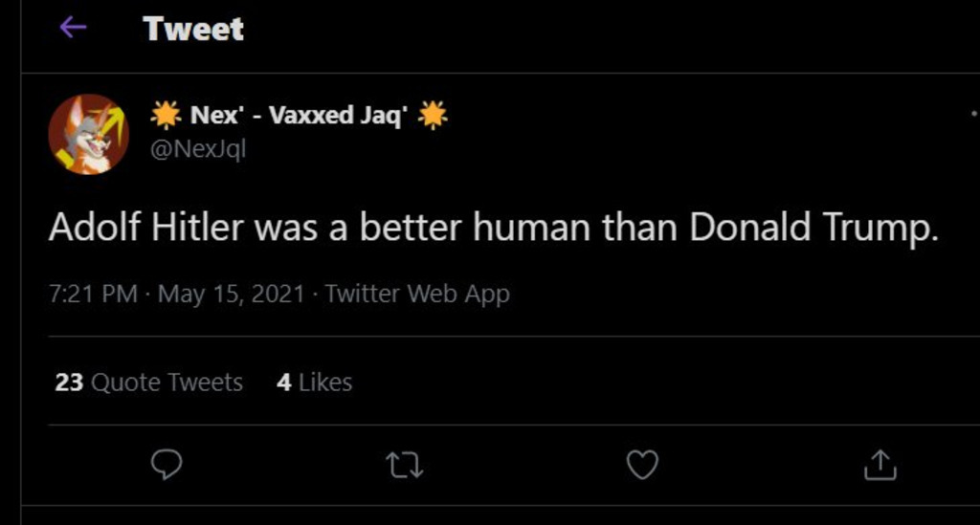Click the right sun emoji after Jaq'
The width and height of the screenshot is (980, 525).
pyautogui.click(x=433, y=116)
